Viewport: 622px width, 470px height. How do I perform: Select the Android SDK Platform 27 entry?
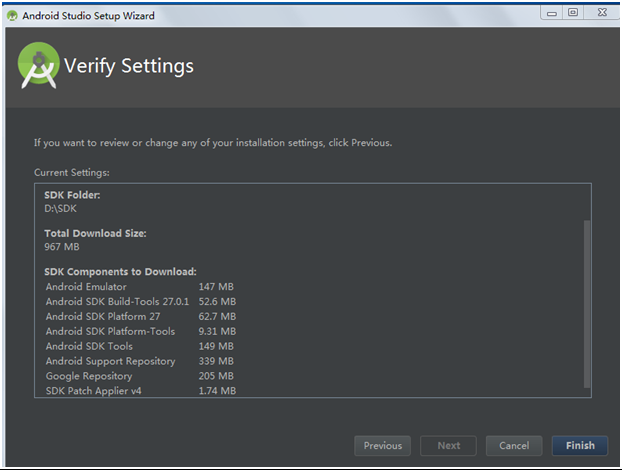[141, 317]
